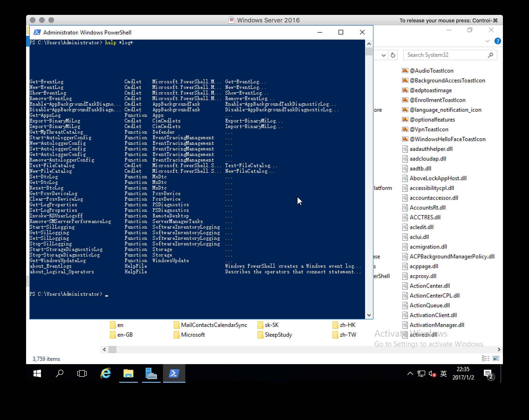Select AccountsRt.dll file

tap(424, 207)
